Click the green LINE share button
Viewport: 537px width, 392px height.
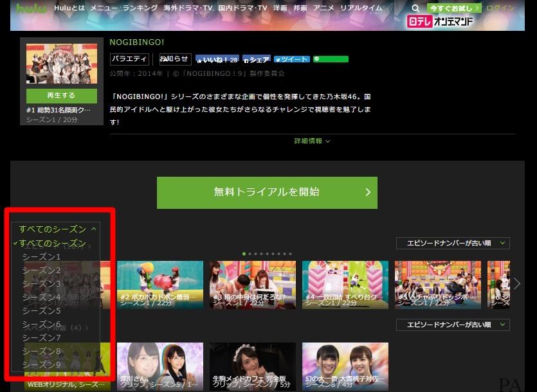click(331, 59)
